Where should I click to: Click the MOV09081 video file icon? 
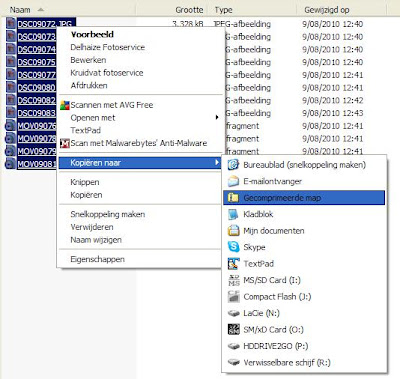10,164
